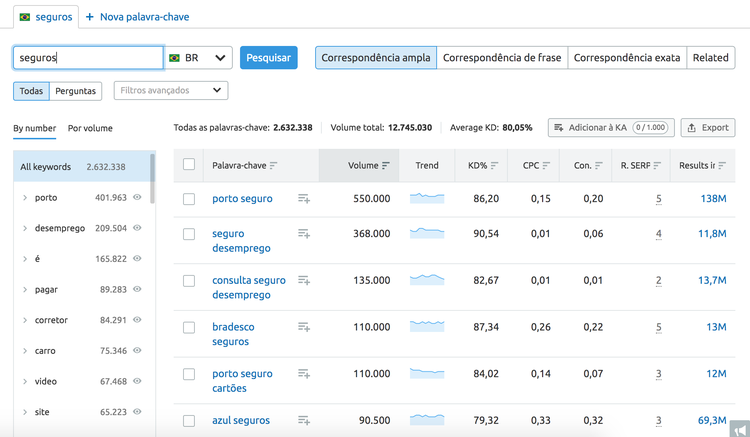Check the consulta seguro desemprego checkbox
This screenshot has width=750, height=437.
click(x=189, y=281)
